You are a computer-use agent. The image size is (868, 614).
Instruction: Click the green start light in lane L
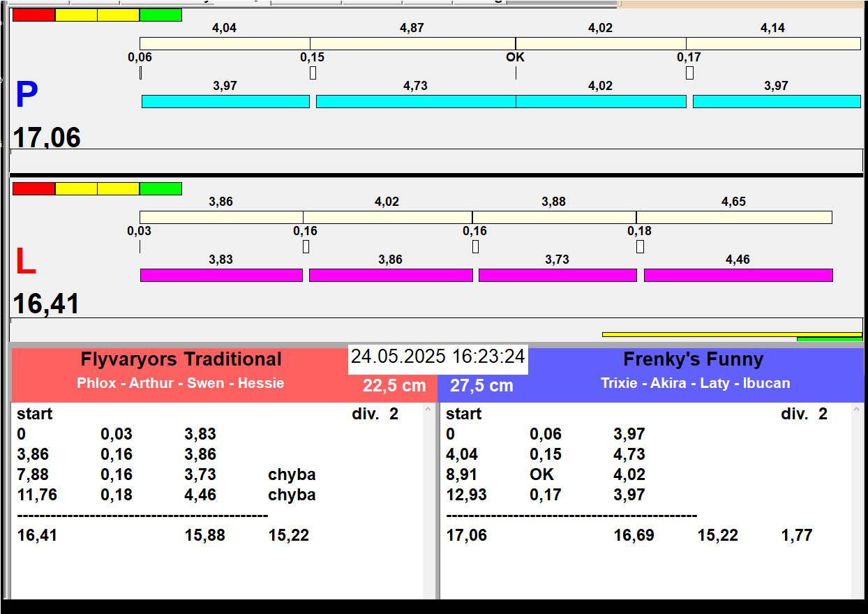pyautogui.click(x=160, y=189)
